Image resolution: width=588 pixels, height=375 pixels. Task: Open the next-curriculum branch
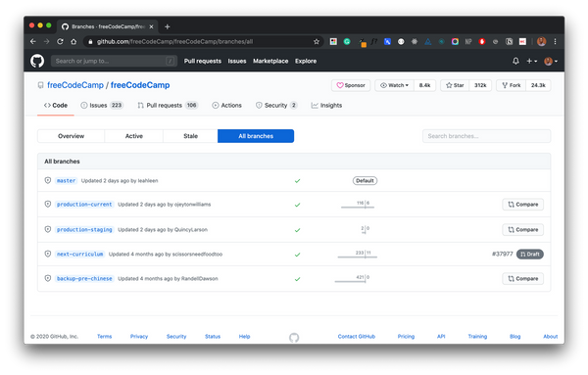[x=80, y=254]
